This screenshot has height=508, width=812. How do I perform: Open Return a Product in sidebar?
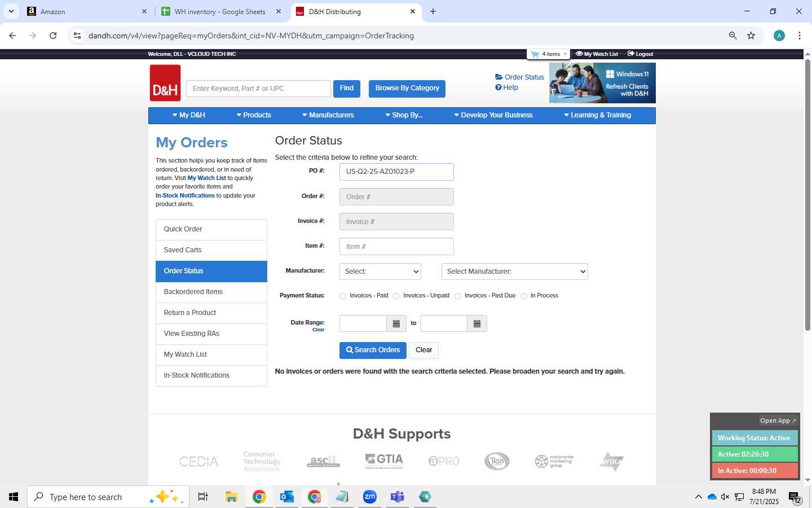point(211,313)
